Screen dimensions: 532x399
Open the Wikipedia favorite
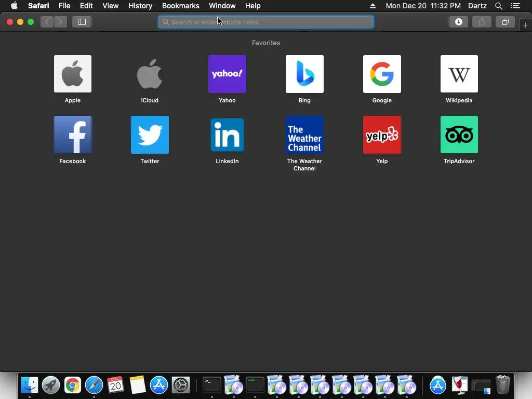click(x=459, y=74)
